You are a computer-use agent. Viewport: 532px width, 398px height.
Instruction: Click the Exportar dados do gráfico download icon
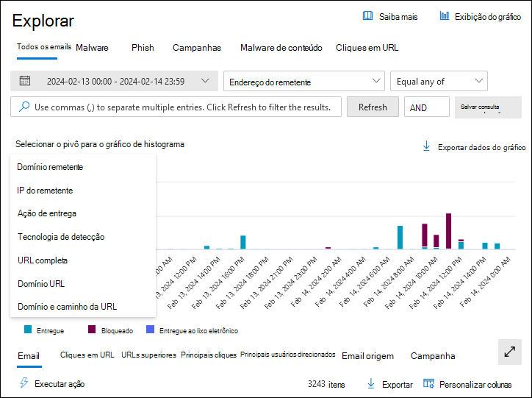coord(426,146)
